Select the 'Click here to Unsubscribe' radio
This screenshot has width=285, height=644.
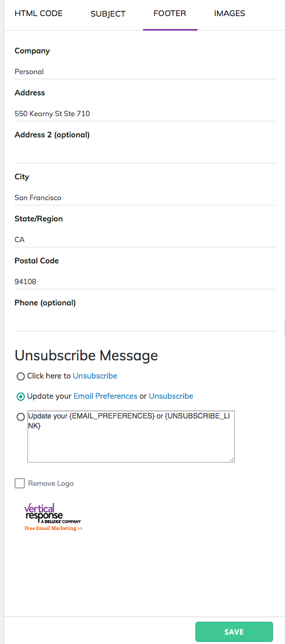(21, 376)
